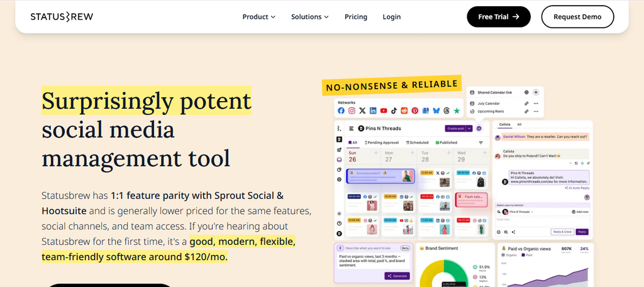Click the Statusbrew logo
644x287 pixels.
(62, 17)
